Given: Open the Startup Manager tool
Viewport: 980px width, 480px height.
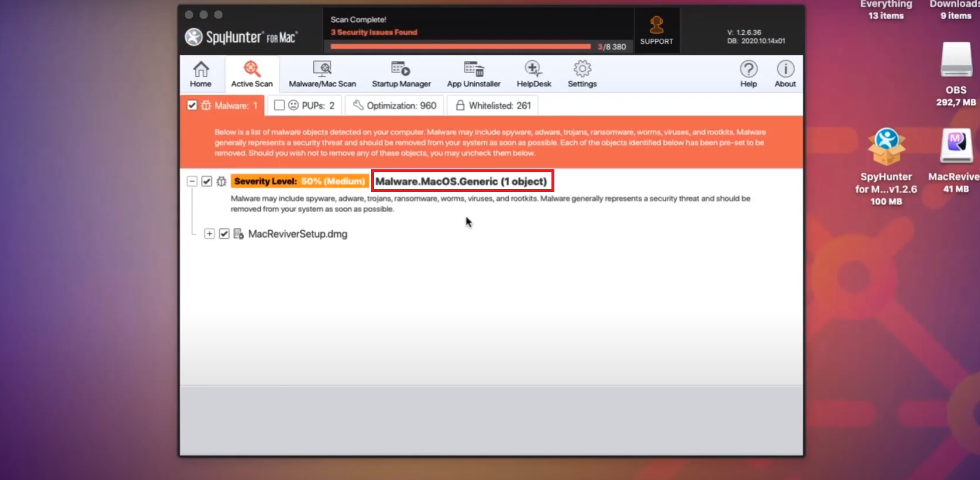Looking at the screenshot, I should (401, 74).
